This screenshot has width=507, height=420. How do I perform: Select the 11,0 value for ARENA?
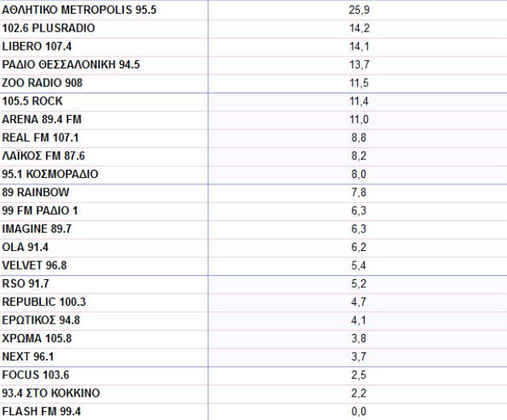point(358,119)
